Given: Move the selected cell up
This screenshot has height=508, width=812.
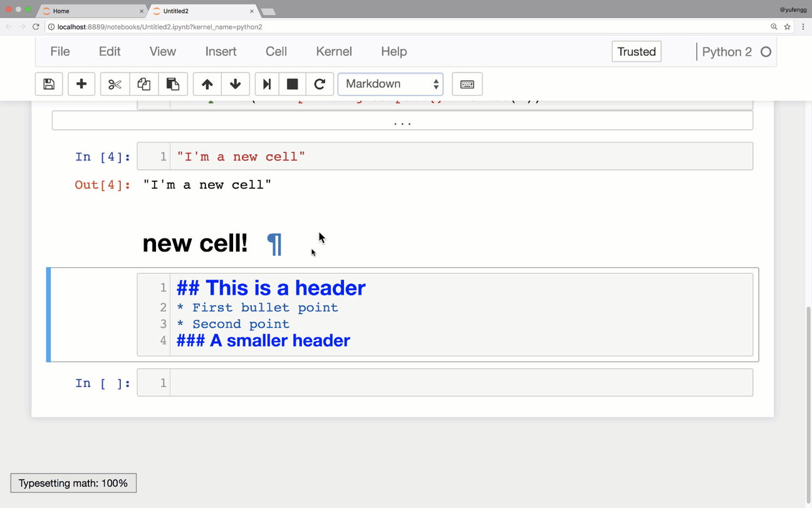Looking at the screenshot, I should coord(207,83).
